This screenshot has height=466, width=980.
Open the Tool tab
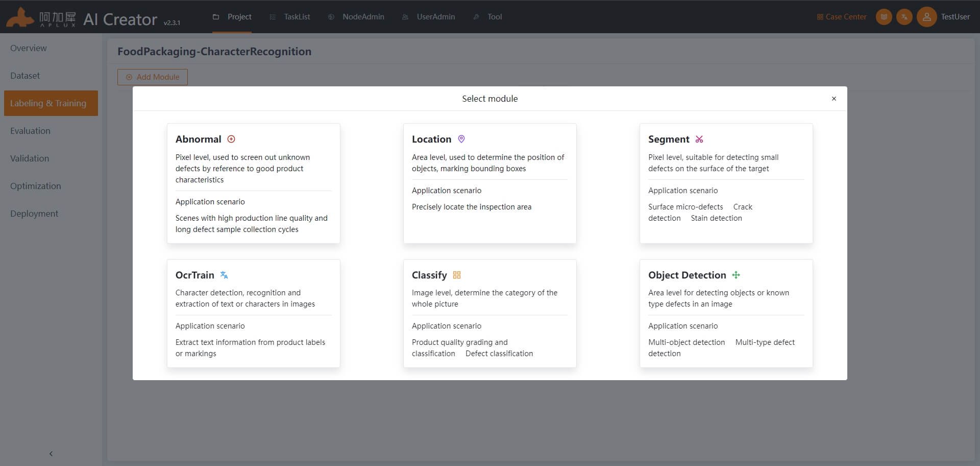(x=487, y=17)
